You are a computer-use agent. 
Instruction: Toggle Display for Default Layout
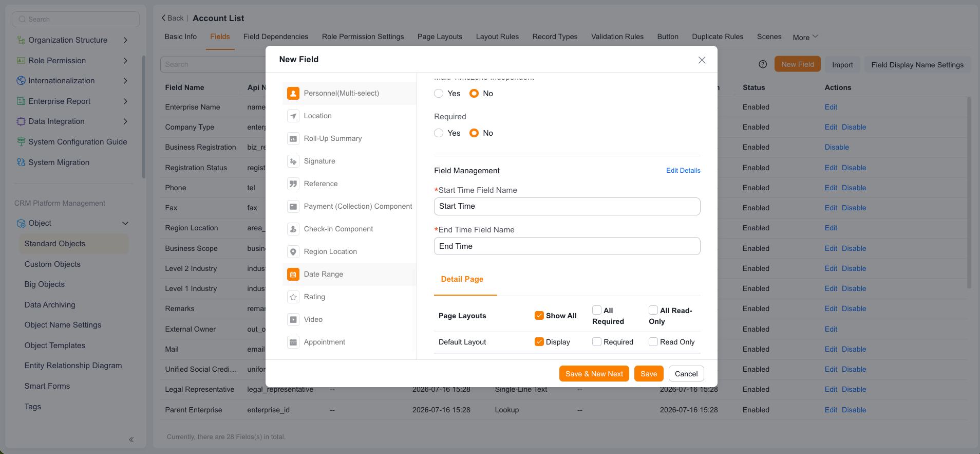[539, 342]
